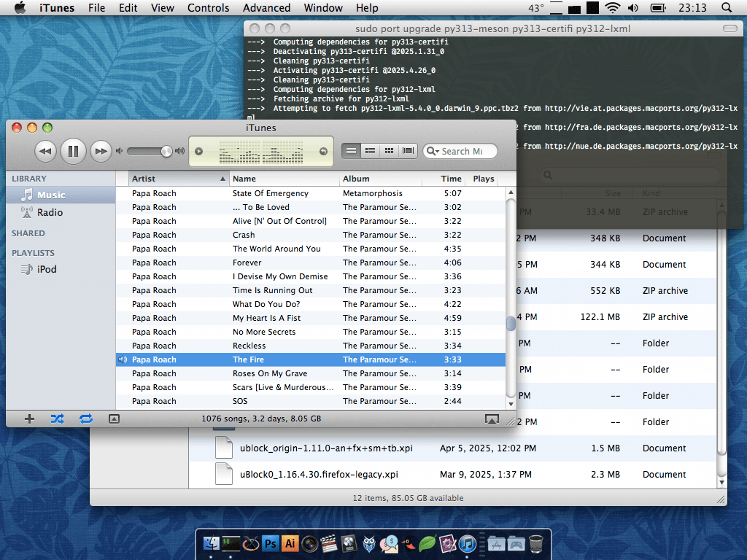This screenshot has width=747, height=560.
Task: Select the iPod playlist
Action: 46,269
